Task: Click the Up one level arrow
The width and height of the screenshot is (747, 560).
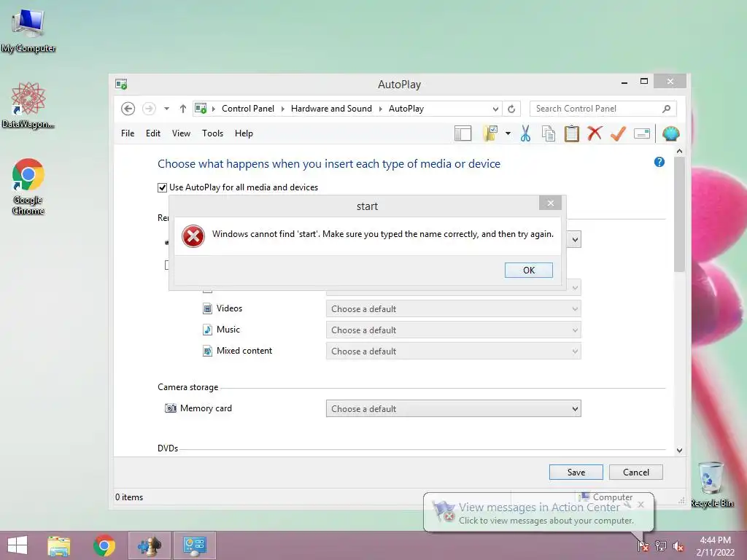Action: (183, 109)
